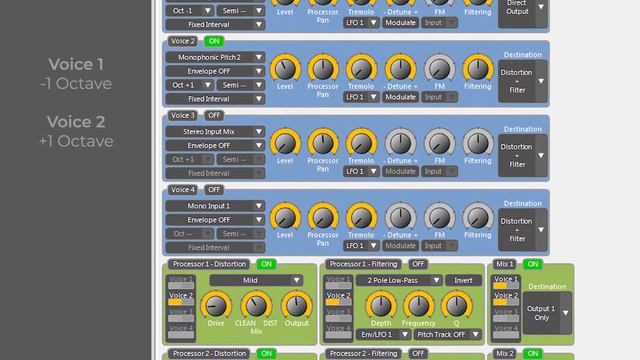Open Voice 2 Fixed Interval dropdown

pyautogui.click(x=215, y=99)
